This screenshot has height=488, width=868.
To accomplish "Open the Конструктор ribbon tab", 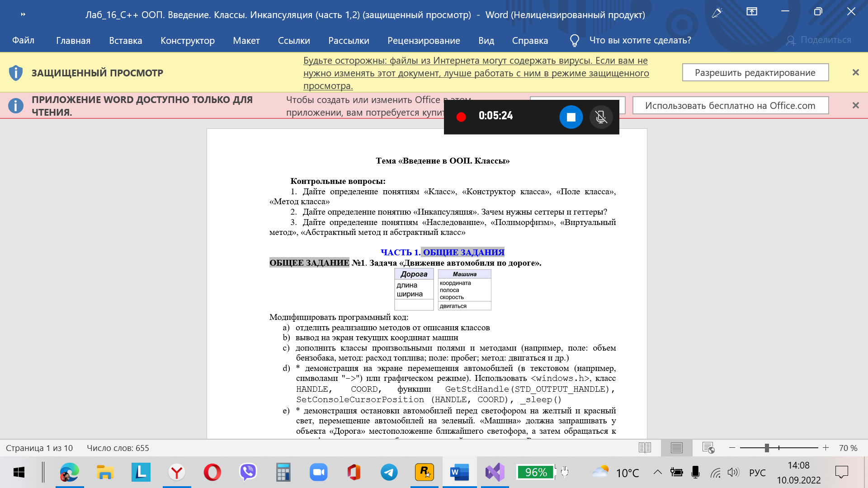I will (x=188, y=40).
